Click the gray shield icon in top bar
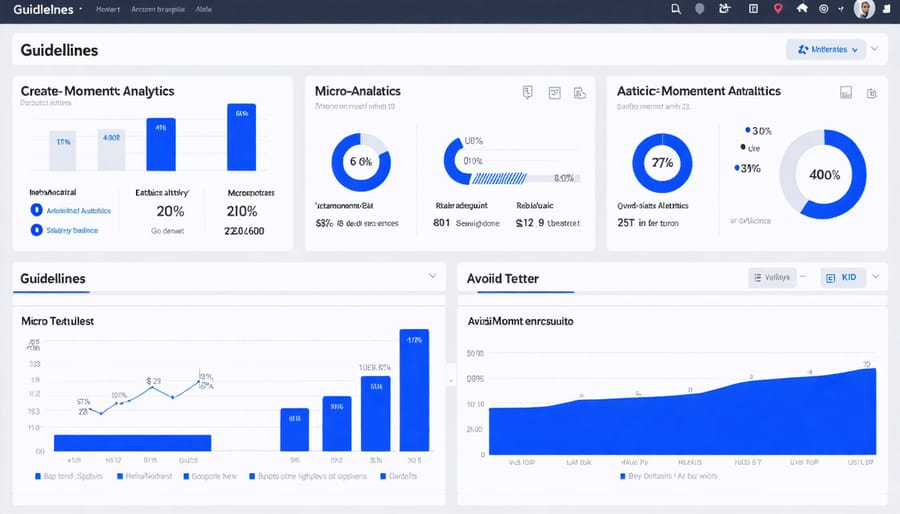The image size is (900, 514). pyautogui.click(x=700, y=9)
